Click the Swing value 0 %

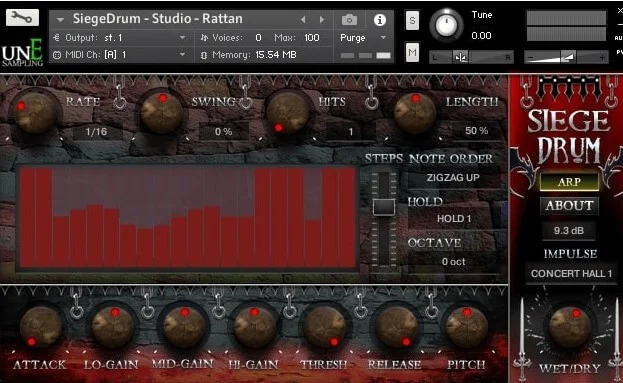(223, 132)
